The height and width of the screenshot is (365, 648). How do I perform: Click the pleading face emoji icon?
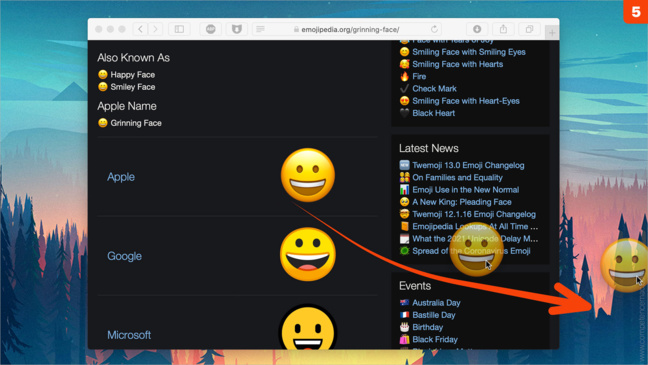point(404,202)
